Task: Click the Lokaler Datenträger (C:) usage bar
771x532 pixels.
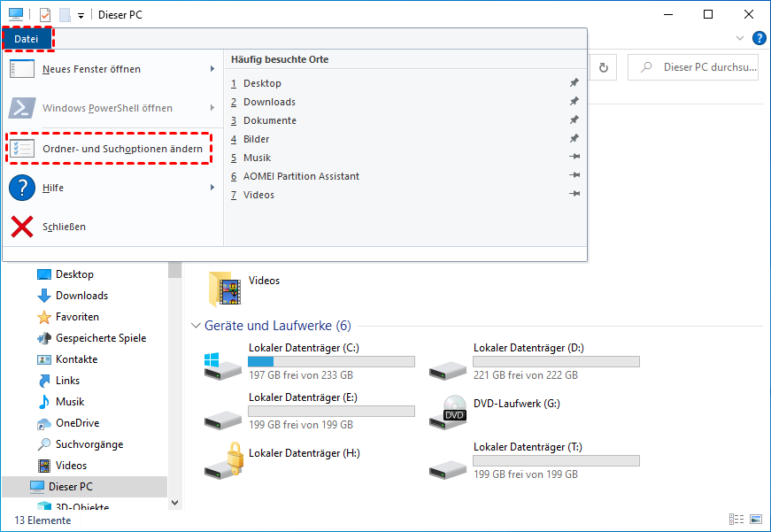Action: pos(331,361)
